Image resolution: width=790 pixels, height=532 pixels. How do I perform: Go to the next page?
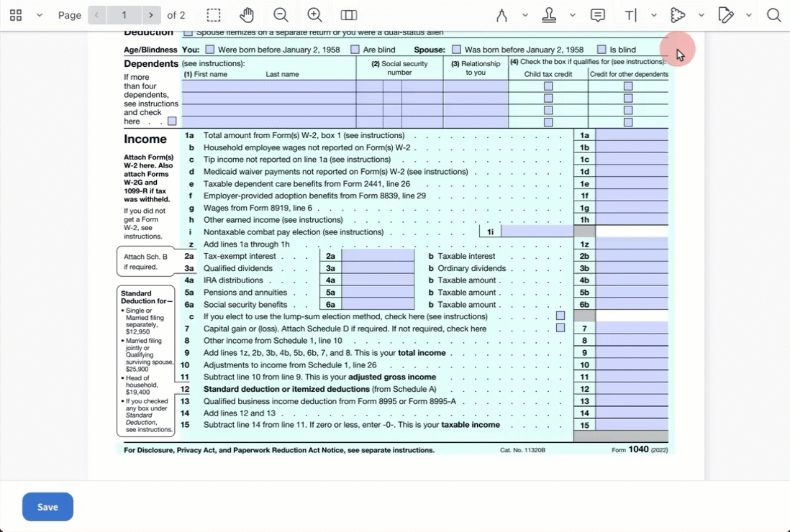pos(150,15)
